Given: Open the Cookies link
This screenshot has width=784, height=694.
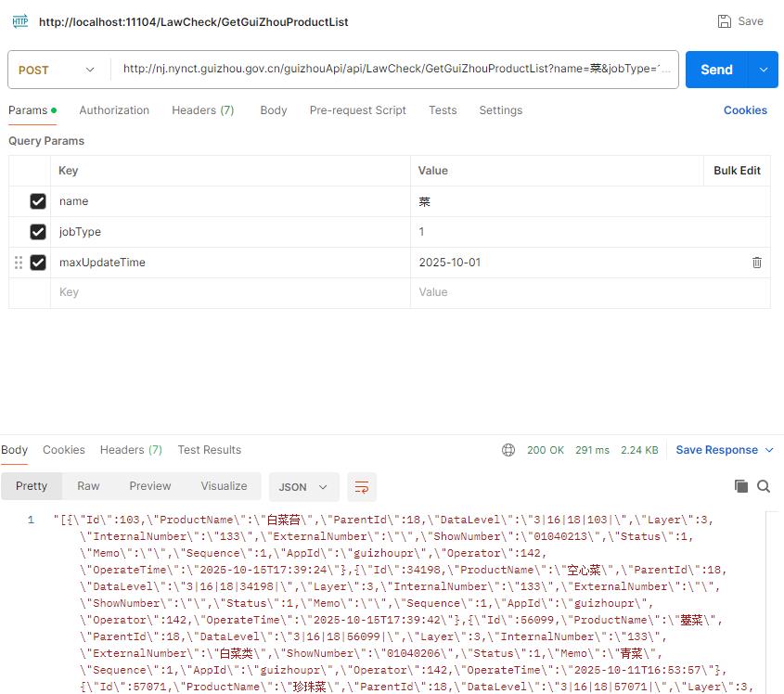Looking at the screenshot, I should tap(745, 110).
